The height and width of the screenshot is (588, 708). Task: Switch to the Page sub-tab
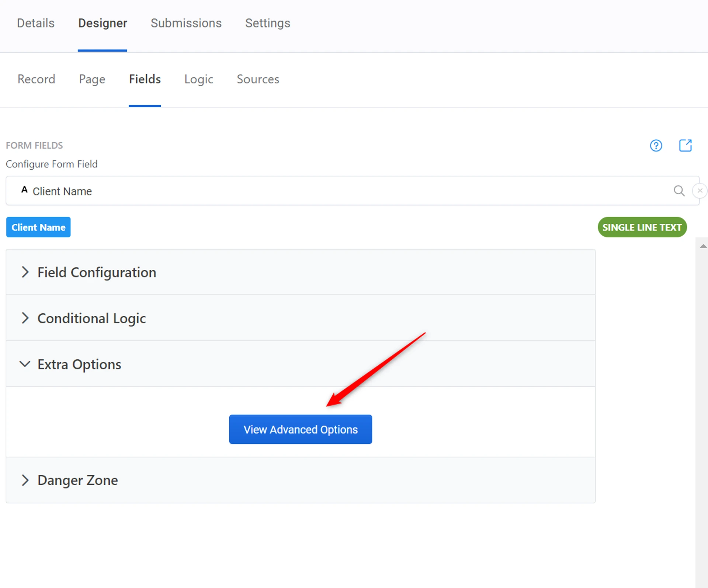[92, 79]
